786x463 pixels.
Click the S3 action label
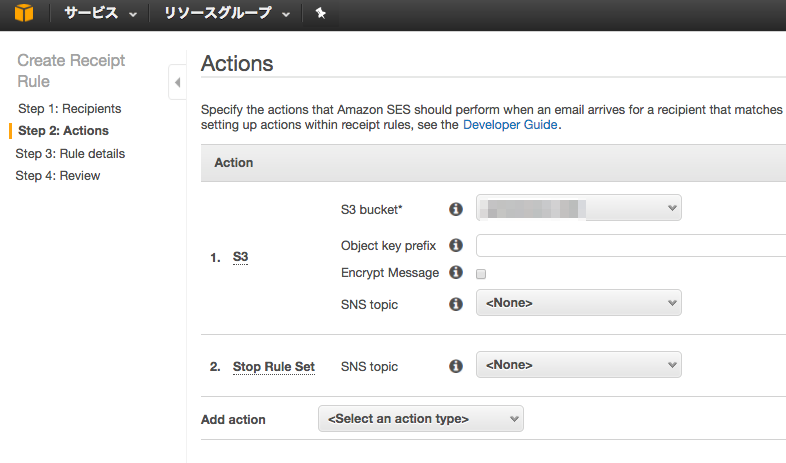coord(241,257)
